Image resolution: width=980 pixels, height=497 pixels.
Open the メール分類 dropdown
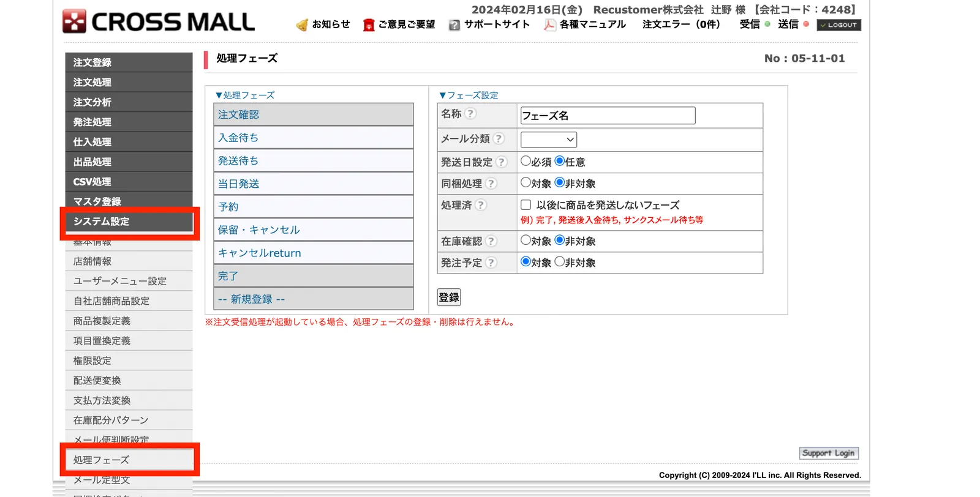pyautogui.click(x=549, y=140)
